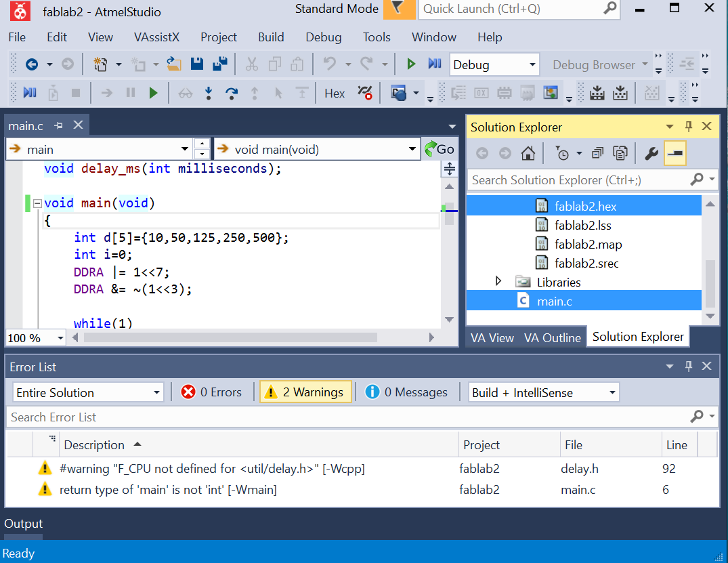Click the Home icon in Solution Explorer
Viewport: 728px width, 563px height.
point(528,153)
